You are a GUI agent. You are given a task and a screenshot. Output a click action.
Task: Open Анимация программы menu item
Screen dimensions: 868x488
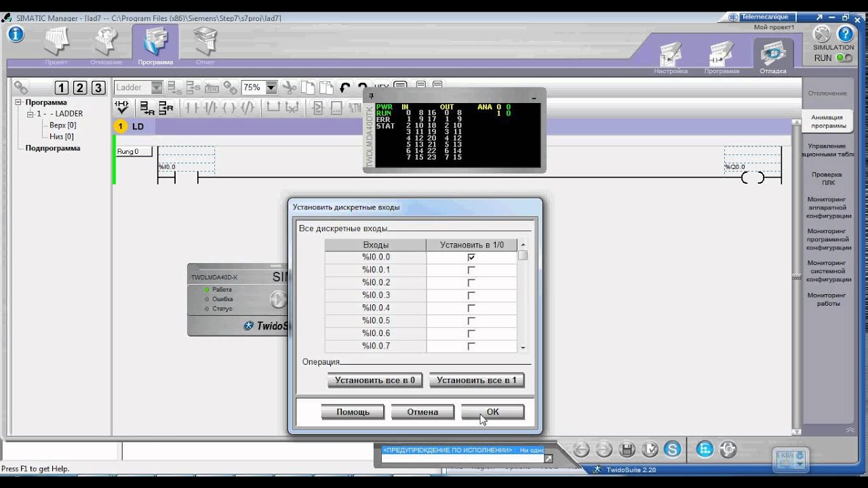point(827,121)
